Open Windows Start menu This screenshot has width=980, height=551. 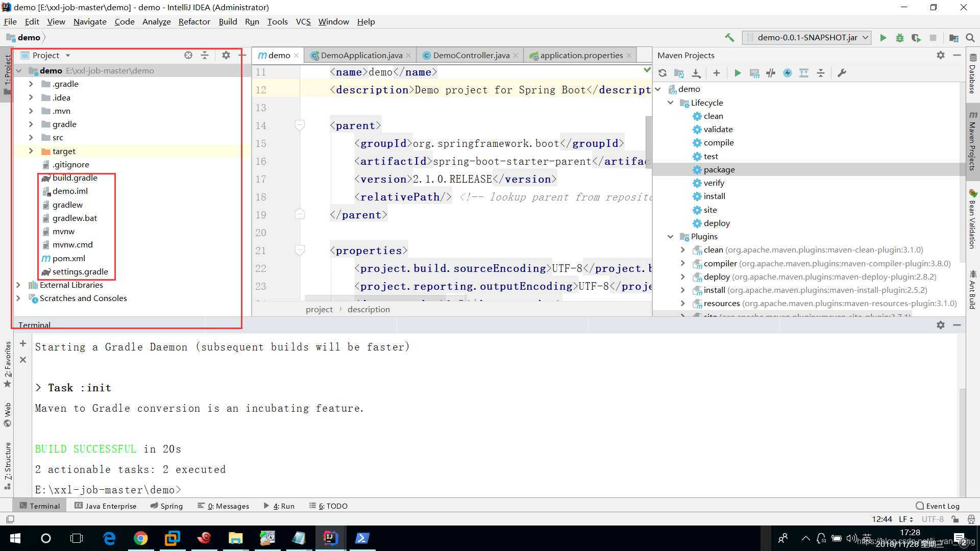point(15,538)
